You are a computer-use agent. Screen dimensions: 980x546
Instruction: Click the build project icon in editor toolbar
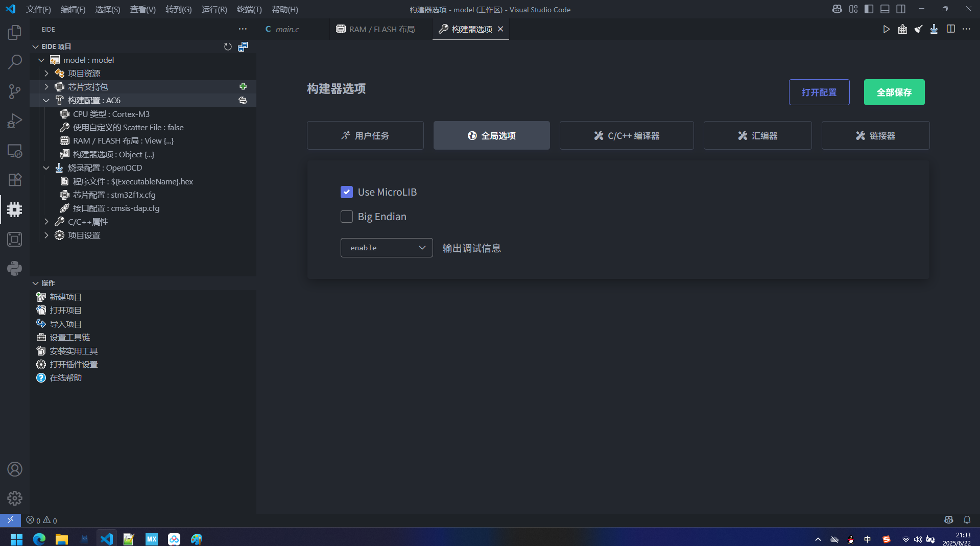pos(902,29)
